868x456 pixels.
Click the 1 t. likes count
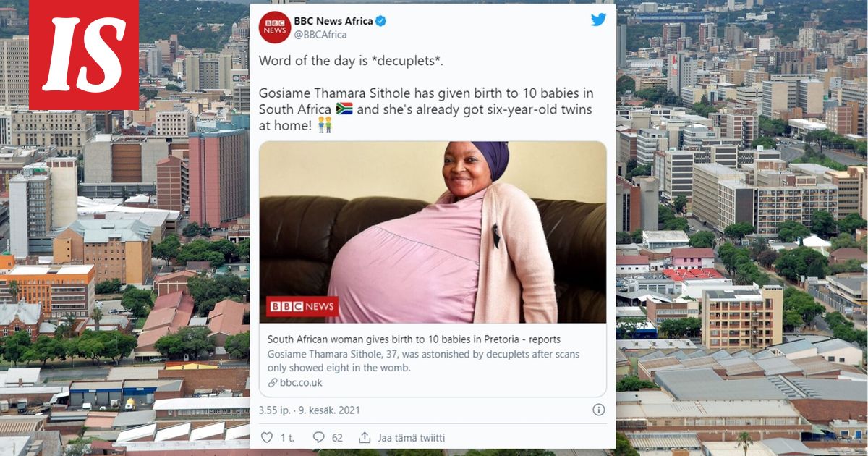pyautogui.click(x=287, y=437)
